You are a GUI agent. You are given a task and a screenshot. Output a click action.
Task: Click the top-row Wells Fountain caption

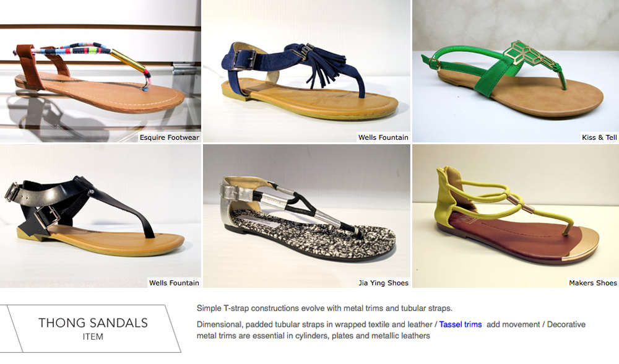(x=383, y=137)
